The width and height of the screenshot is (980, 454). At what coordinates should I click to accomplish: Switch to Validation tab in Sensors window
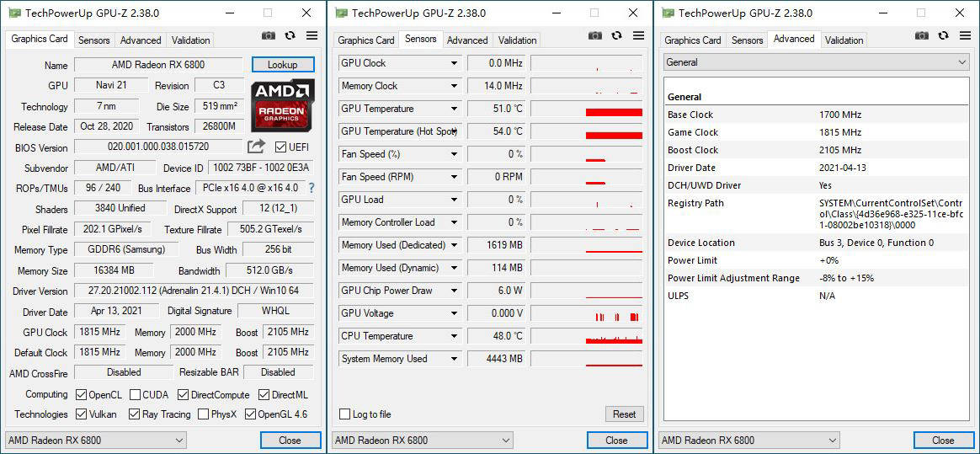pyautogui.click(x=518, y=40)
